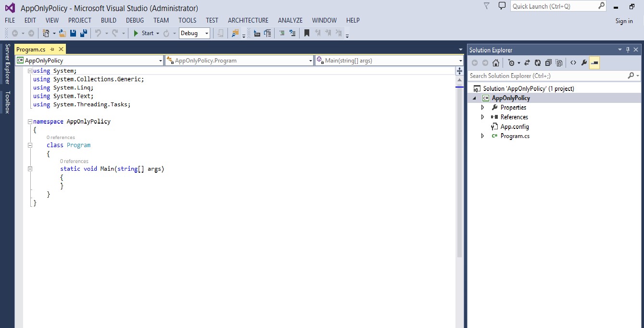Open the Start button dropdown arrow
The height and width of the screenshot is (328, 644).
158,33
